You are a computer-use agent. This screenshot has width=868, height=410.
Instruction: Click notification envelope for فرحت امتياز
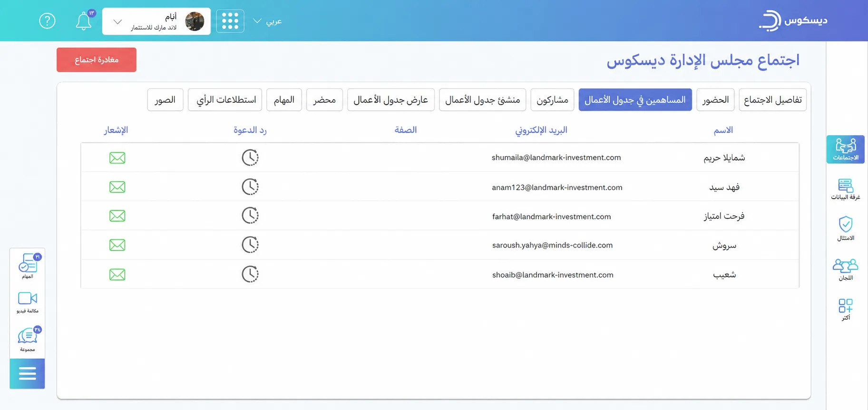pyautogui.click(x=117, y=216)
